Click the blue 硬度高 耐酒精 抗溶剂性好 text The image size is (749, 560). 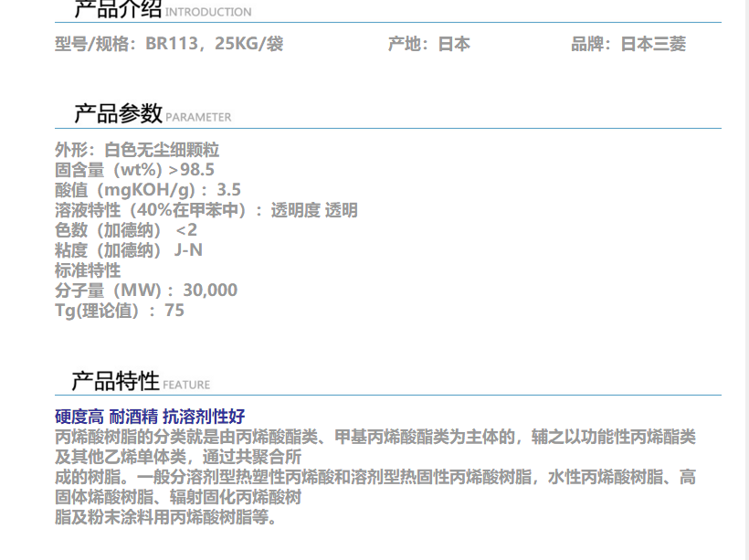coord(150,417)
